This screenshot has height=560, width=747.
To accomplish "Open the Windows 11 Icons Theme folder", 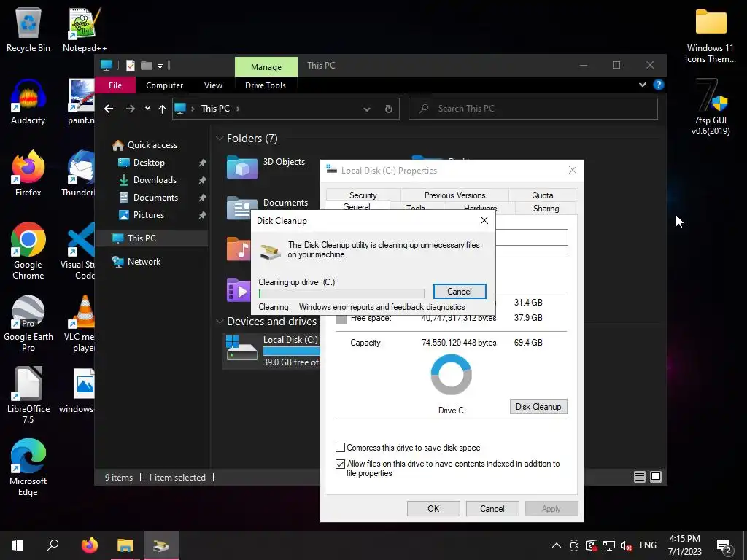I will point(711,36).
